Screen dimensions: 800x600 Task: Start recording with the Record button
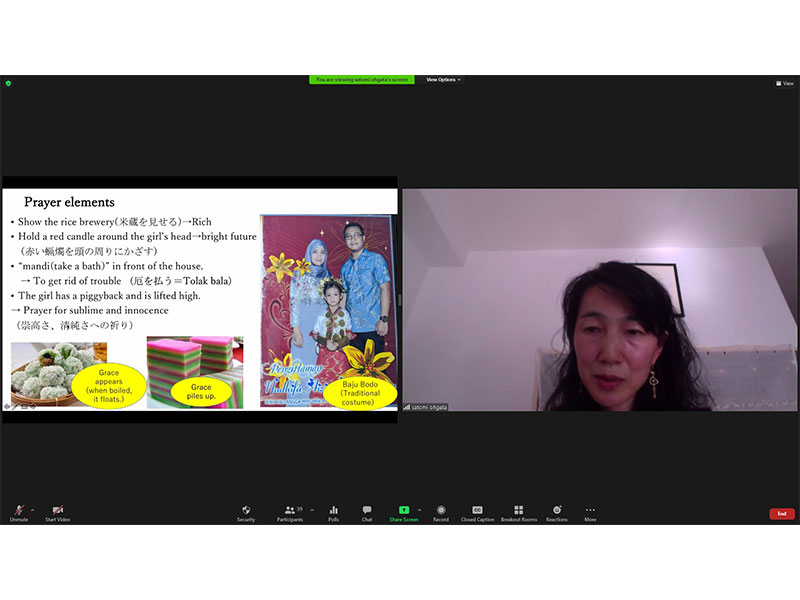(x=441, y=512)
